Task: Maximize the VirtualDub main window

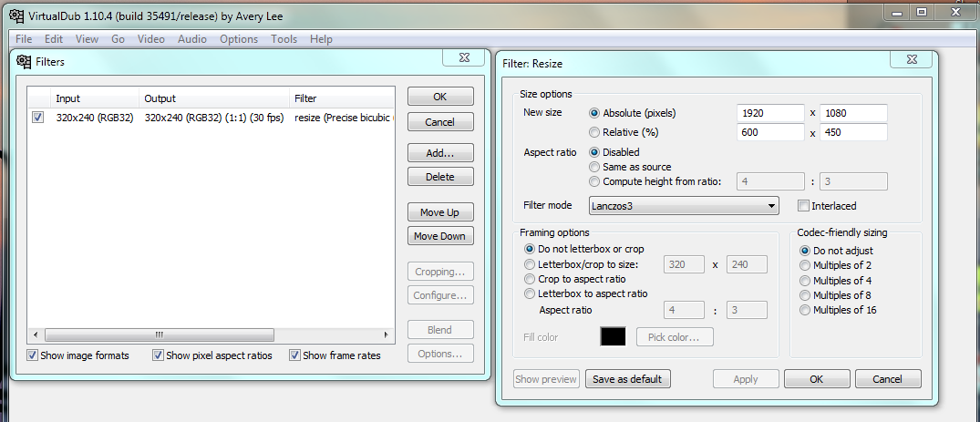Action: pyautogui.click(x=922, y=12)
